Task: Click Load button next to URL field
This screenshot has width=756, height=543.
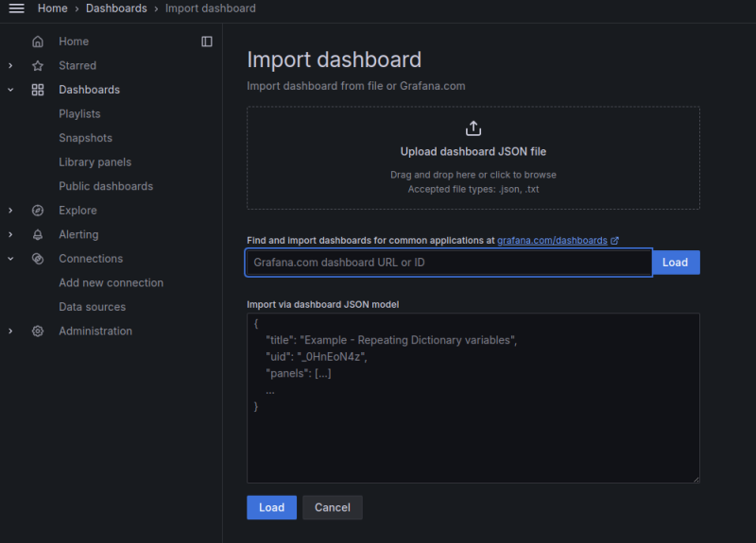Action: (675, 263)
